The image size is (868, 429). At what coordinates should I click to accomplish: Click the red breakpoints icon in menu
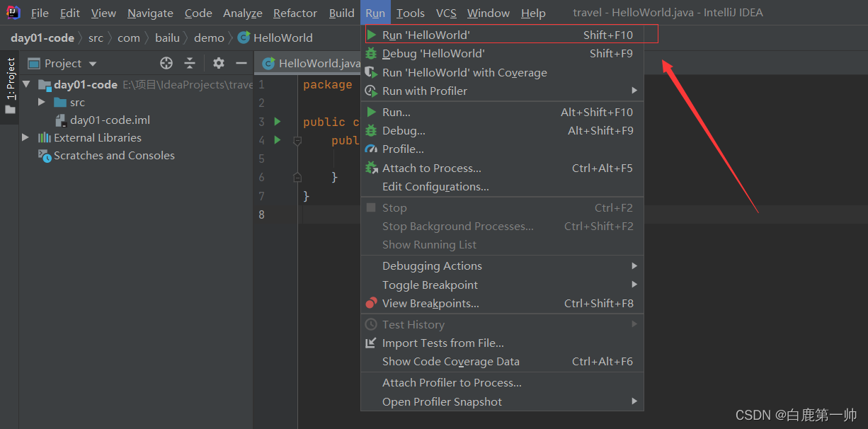click(371, 303)
